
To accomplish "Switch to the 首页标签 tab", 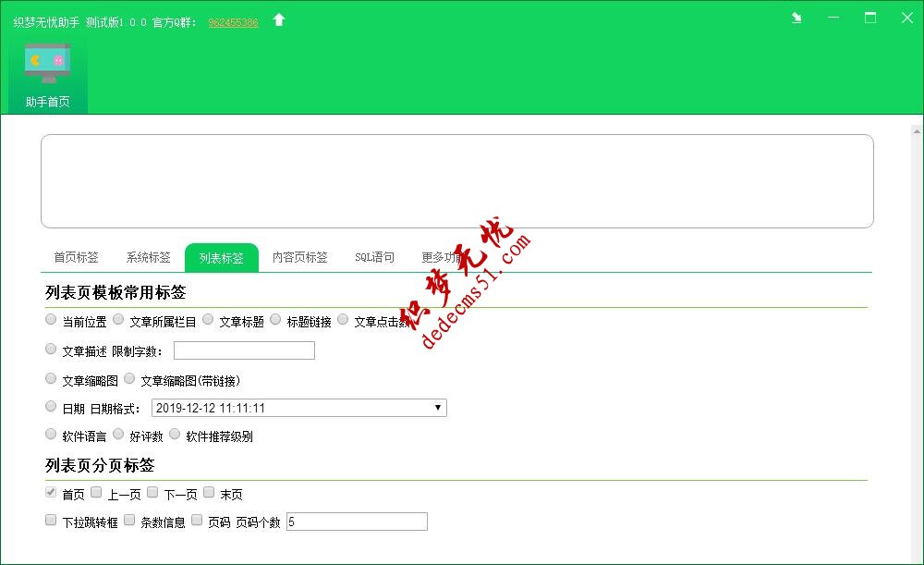I will click(75, 257).
